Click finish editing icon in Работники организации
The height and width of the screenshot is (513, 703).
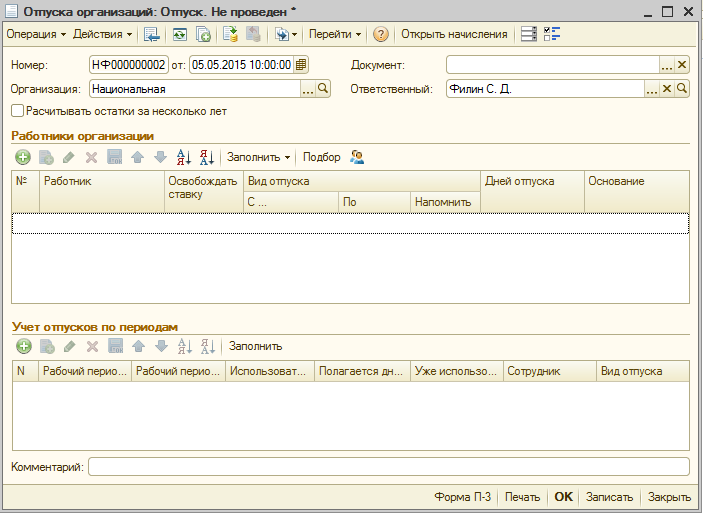pos(115,157)
